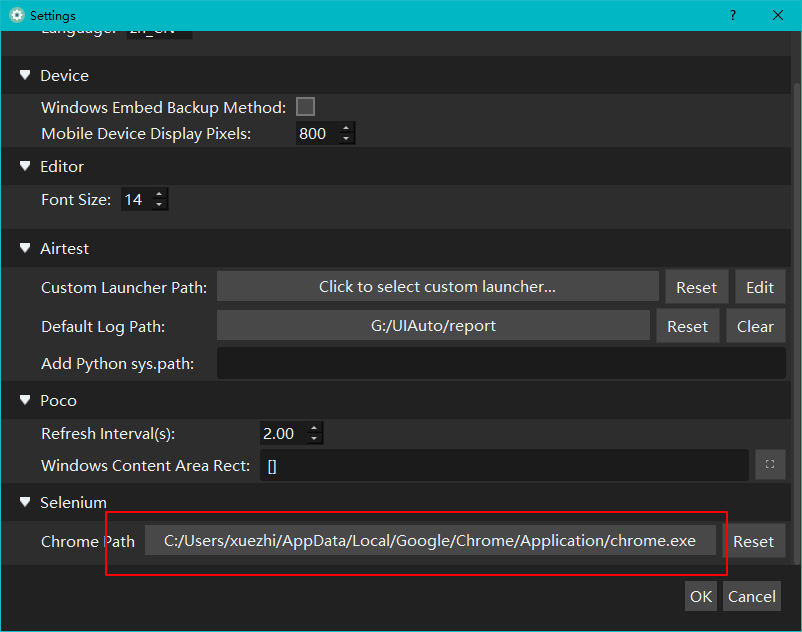Screen dimensions: 802x632
Task: Cancel the Settings dialog
Action: [752, 596]
